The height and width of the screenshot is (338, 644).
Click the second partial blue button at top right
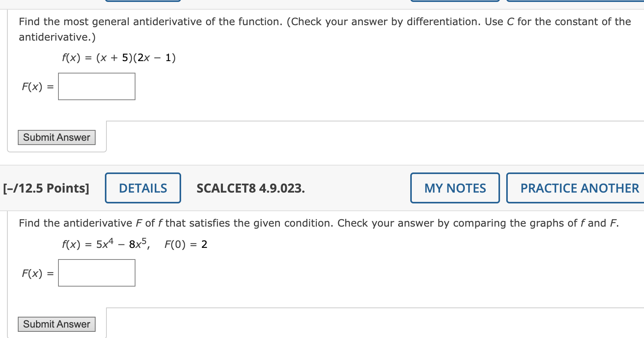pos(455,1)
